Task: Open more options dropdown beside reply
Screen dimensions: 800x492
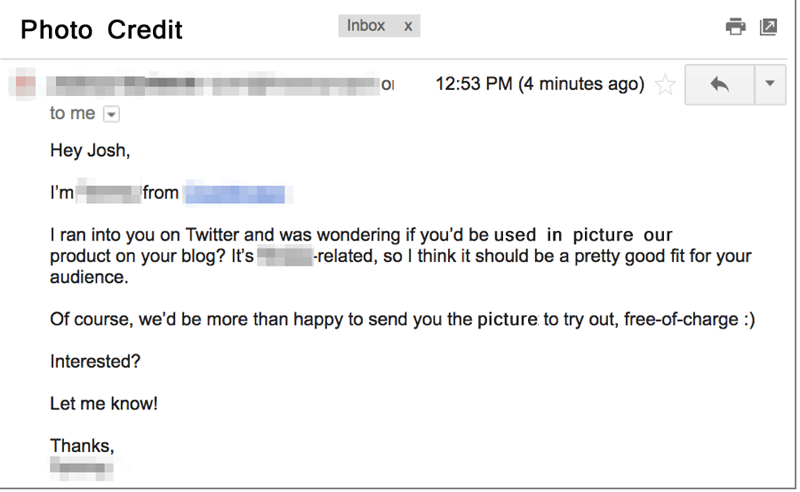Action: 768,85
